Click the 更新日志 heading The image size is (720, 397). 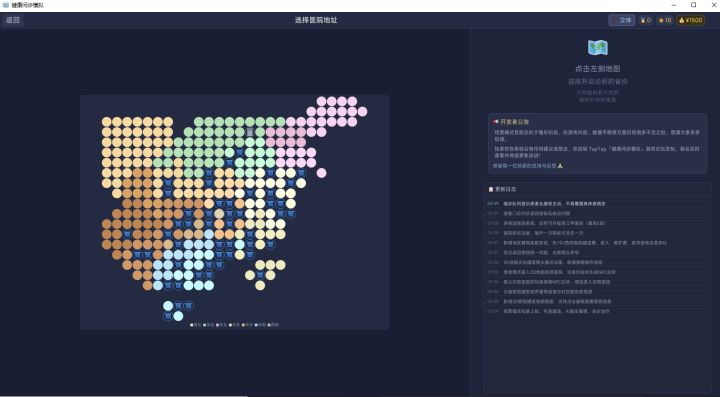[x=506, y=189]
